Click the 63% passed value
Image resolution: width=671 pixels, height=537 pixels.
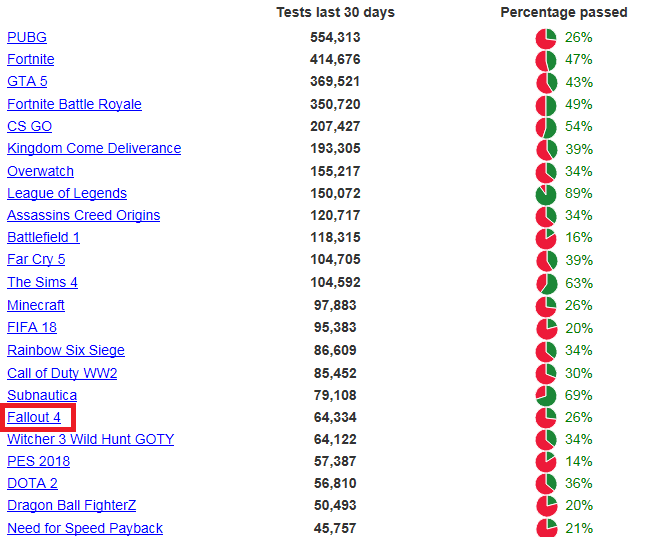579,283
